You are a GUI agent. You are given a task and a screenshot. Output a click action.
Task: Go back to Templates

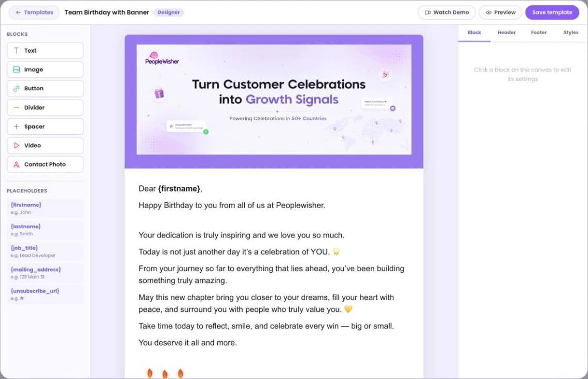point(34,12)
